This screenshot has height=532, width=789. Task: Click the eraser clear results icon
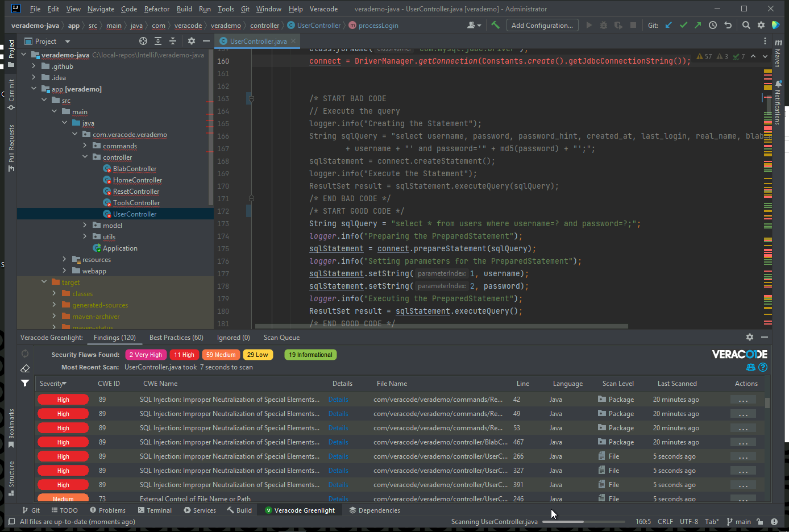click(25, 368)
